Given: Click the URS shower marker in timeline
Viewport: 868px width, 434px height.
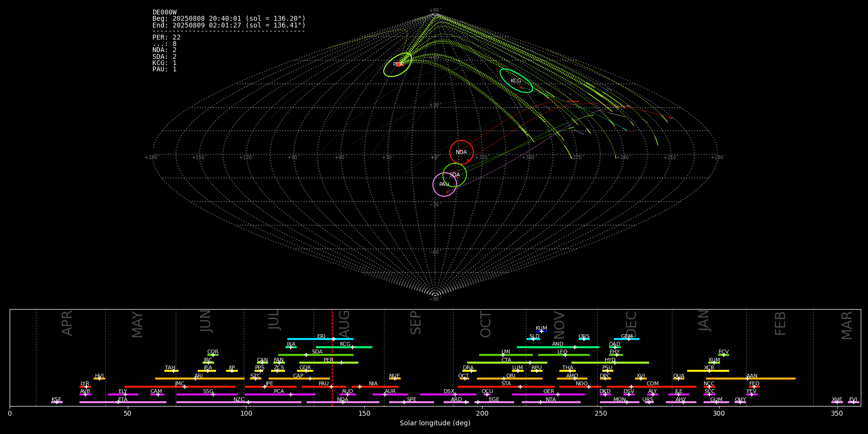Looking at the screenshot, I should tap(649, 402).
